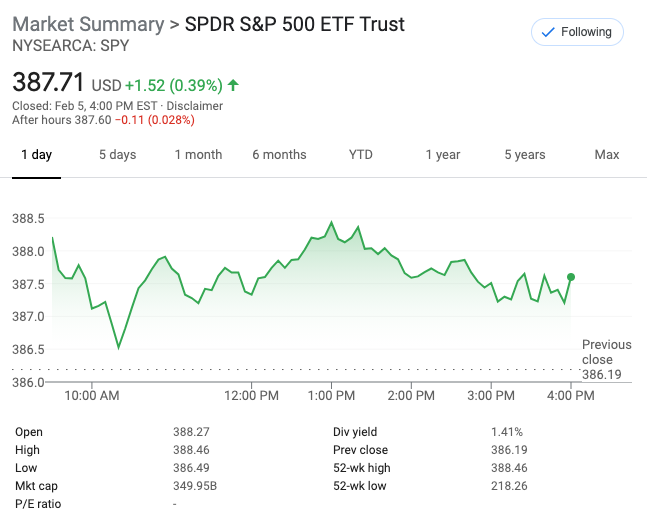Toggle the Following button
Screen dimensions: 647x524
(577, 32)
